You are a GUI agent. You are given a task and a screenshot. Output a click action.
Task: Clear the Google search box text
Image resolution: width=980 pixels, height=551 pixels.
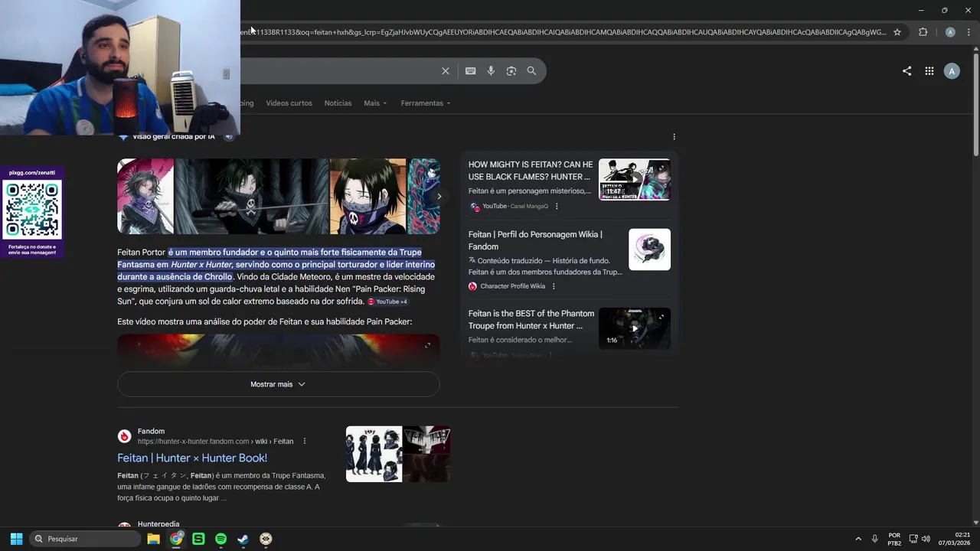coord(446,71)
